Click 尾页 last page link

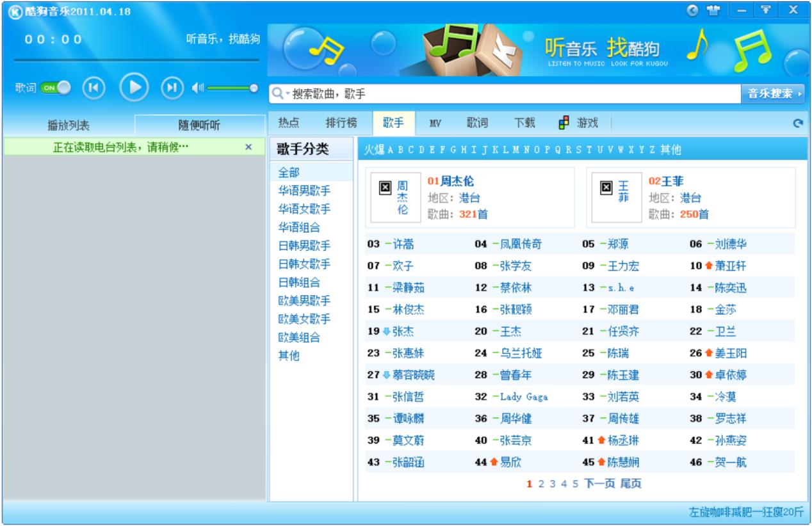pyautogui.click(x=631, y=484)
